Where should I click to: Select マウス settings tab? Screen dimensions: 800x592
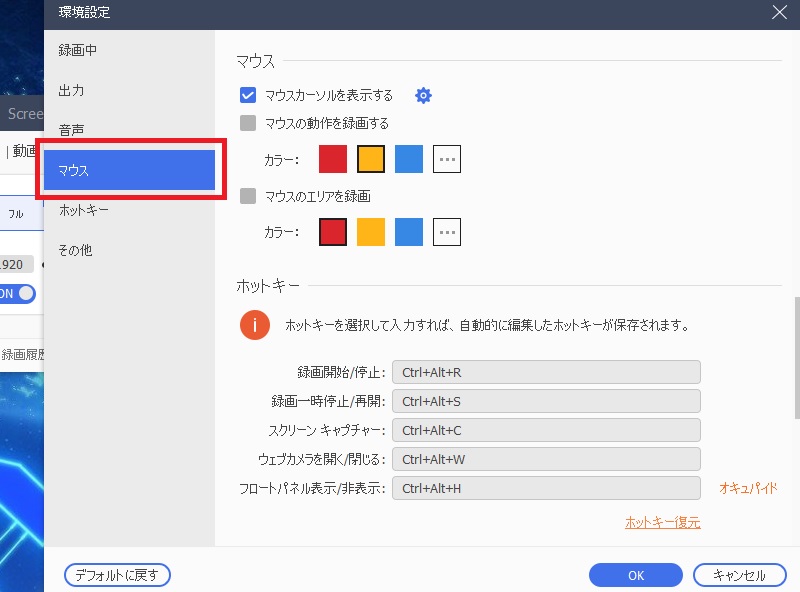(129, 170)
